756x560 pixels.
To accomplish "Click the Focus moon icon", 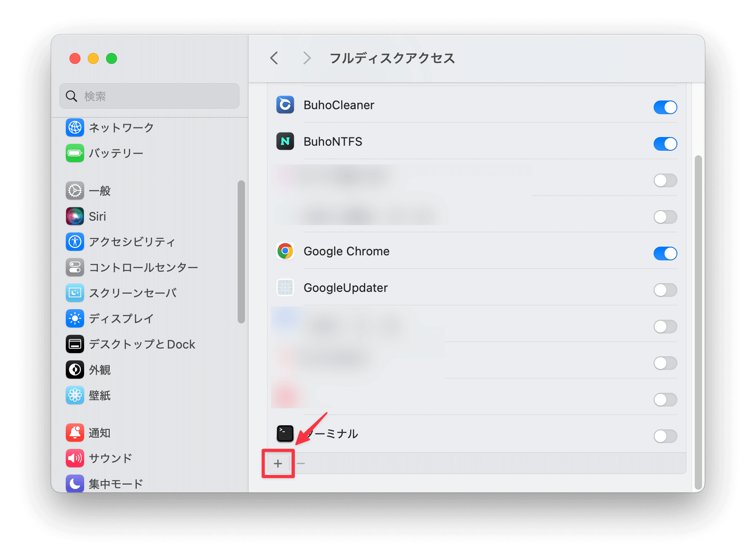I will click(x=75, y=483).
